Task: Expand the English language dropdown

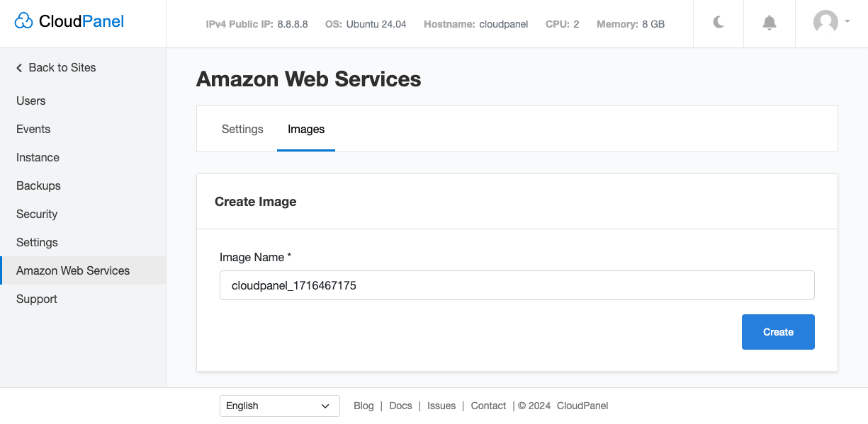Action: click(x=279, y=406)
